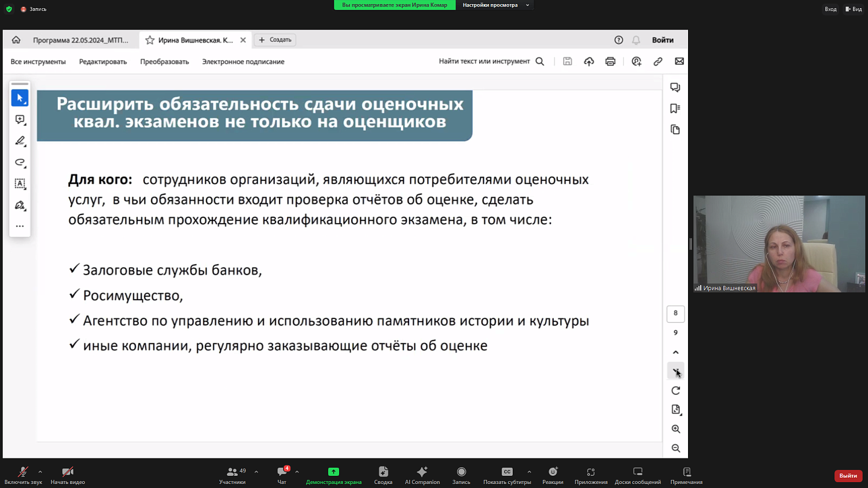Expand audio options chevron next to microphone
868x488 pixels.
(39, 471)
